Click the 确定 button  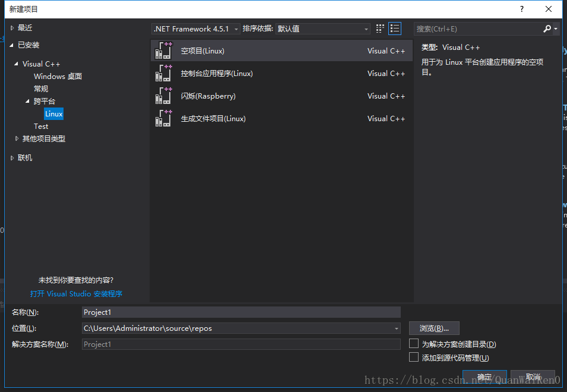point(484,377)
